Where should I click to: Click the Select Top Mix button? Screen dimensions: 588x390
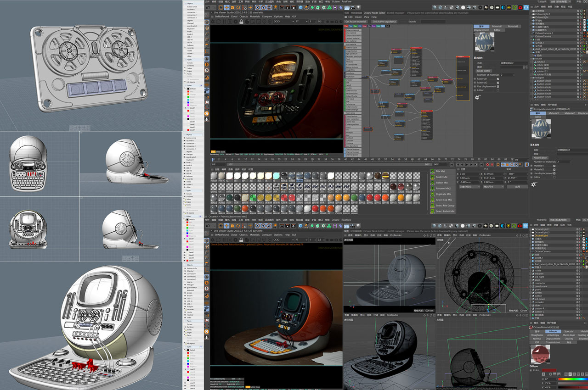(443, 200)
